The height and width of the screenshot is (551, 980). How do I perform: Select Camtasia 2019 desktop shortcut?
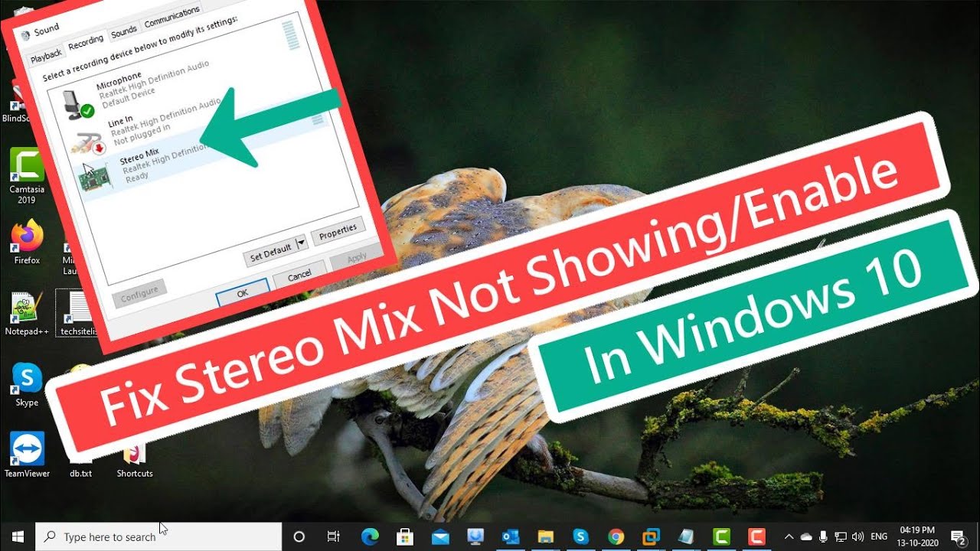click(x=27, y=175)
